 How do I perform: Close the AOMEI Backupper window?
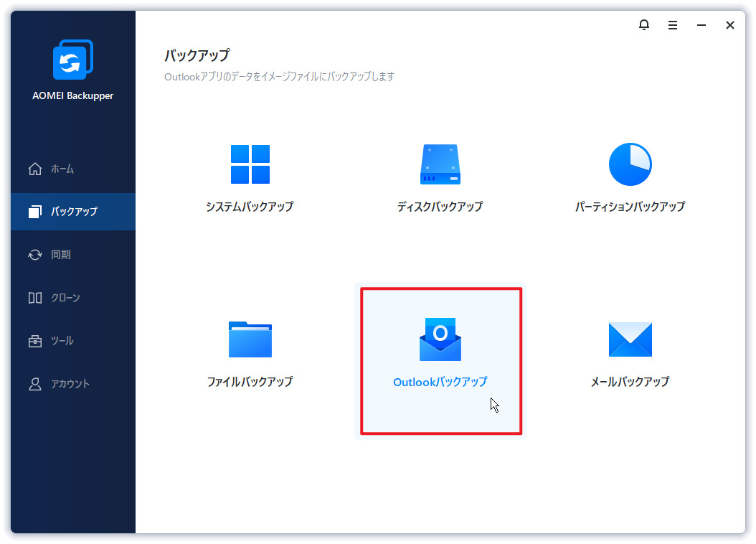click(x=730, y=25)
